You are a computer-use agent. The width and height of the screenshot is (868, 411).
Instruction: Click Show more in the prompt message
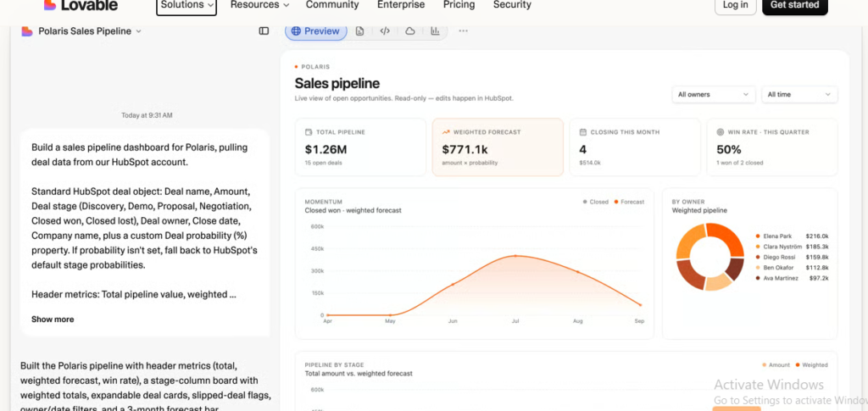click(x=53, y=319)
